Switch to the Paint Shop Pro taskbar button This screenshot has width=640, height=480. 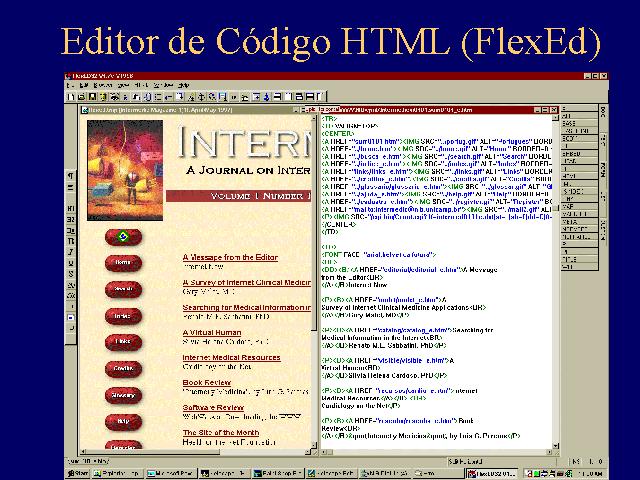pos(278,473)
